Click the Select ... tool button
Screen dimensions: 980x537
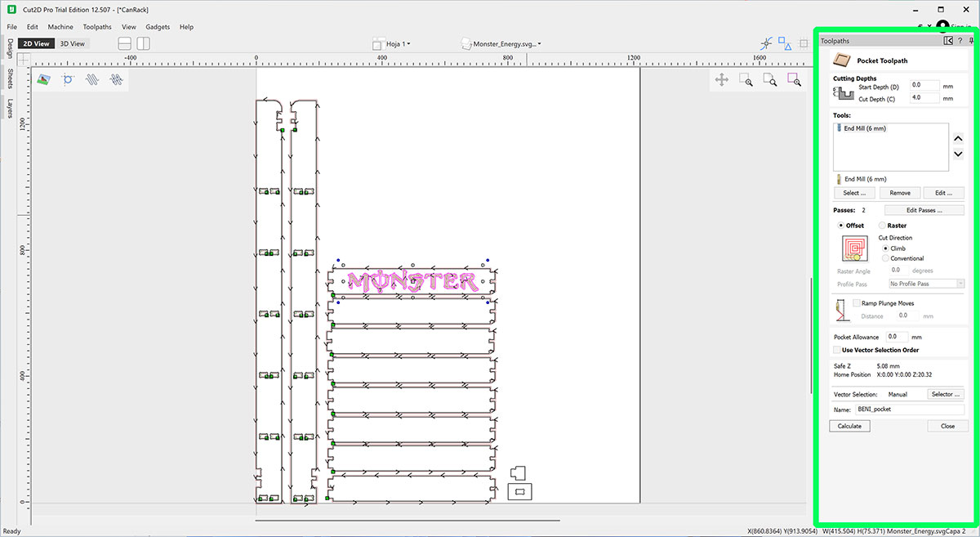854,193
